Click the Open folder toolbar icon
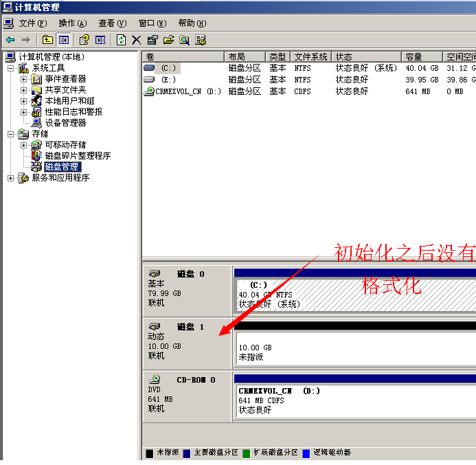476x465 pixels. (x=168, y=40)
